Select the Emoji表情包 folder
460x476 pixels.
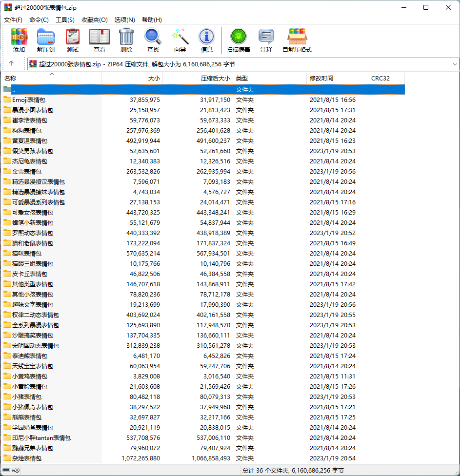click(29, 100)
